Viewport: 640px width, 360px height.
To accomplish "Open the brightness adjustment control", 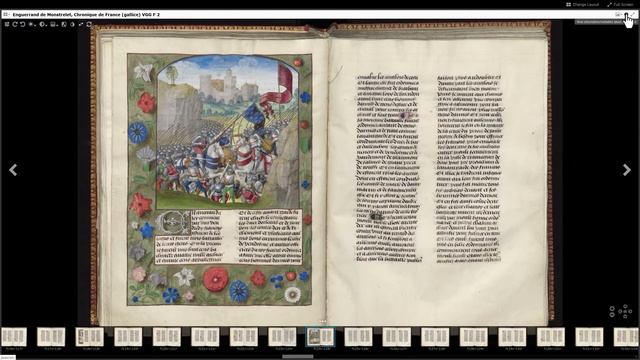I will (x=31, y=24).
